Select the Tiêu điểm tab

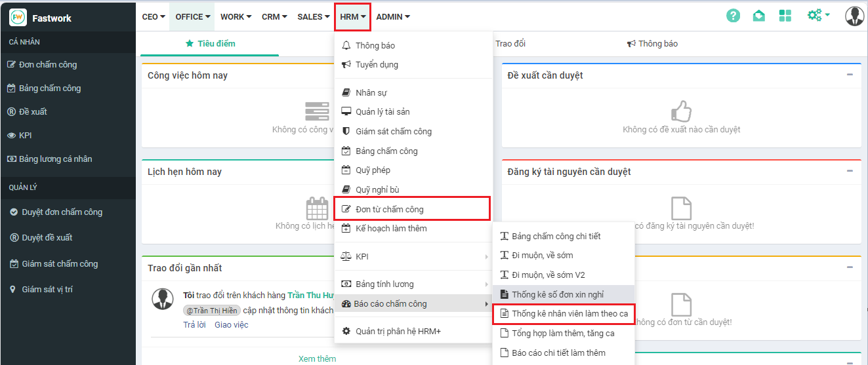[x=210, y=44]
